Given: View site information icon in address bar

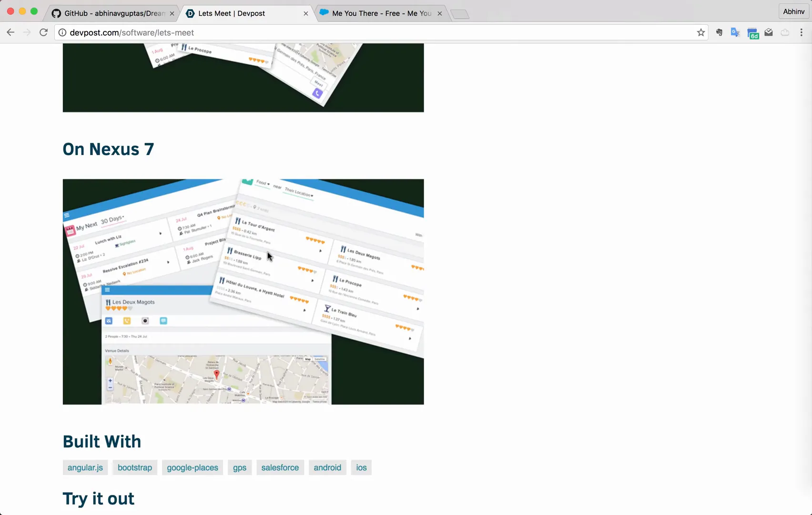Looking at the screenshot, I should (x=62, y=32).
